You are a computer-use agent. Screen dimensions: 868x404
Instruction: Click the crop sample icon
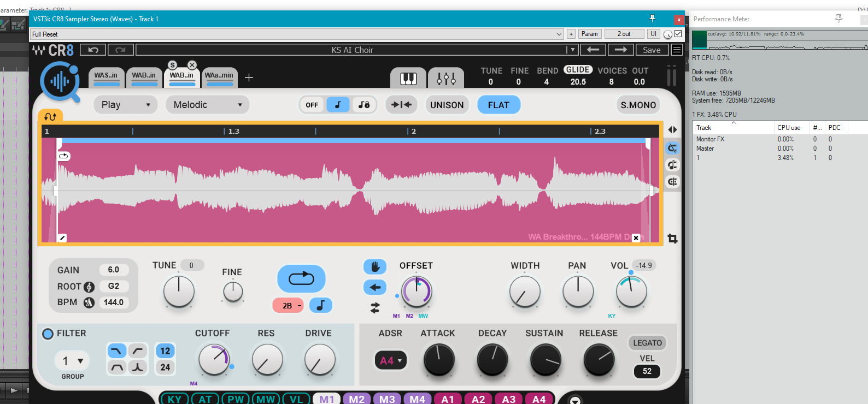(673, 239)
